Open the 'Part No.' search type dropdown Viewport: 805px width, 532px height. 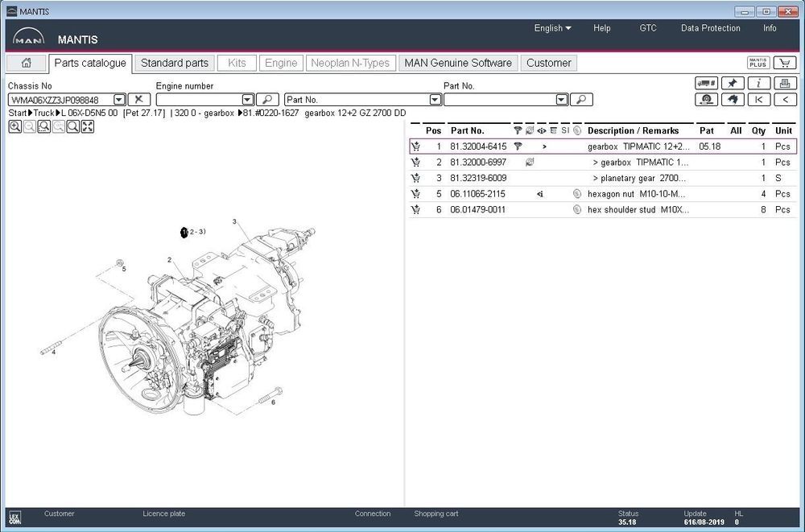(x=435, y=100)
